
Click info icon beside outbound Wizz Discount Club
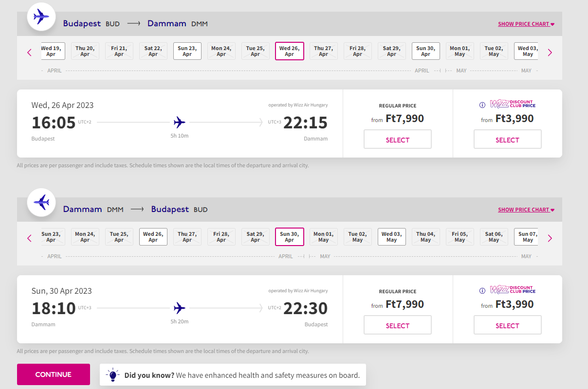[x=482, y=105]
